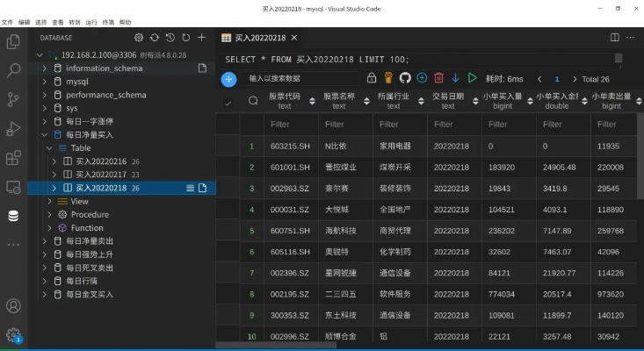Export data with blue down arrow

click(455, 78)
